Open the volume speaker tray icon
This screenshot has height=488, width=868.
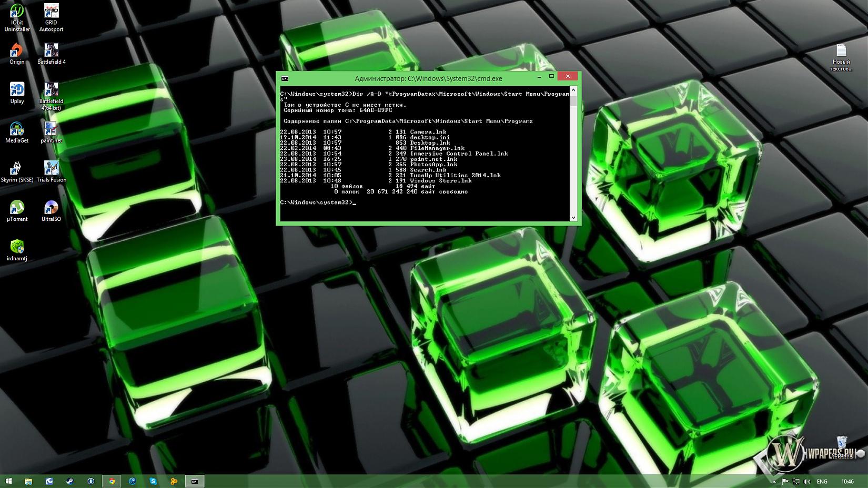tap(807, 481)
